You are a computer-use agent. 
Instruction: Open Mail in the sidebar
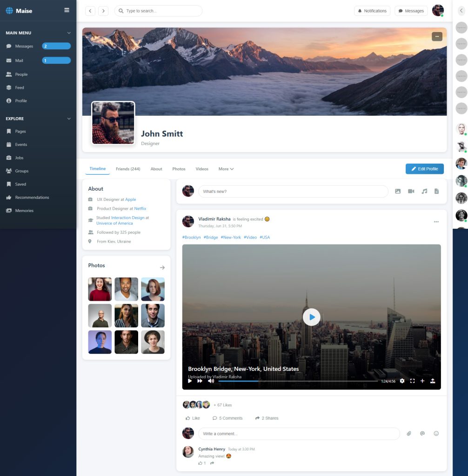38,60
